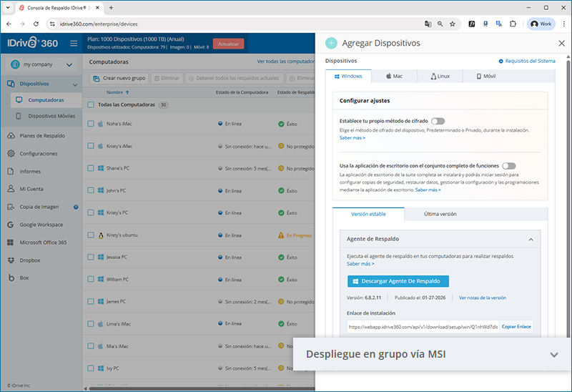Click the panel vertical scrollbar
Viewport: 572px width, 392px height.
point(568,197)
